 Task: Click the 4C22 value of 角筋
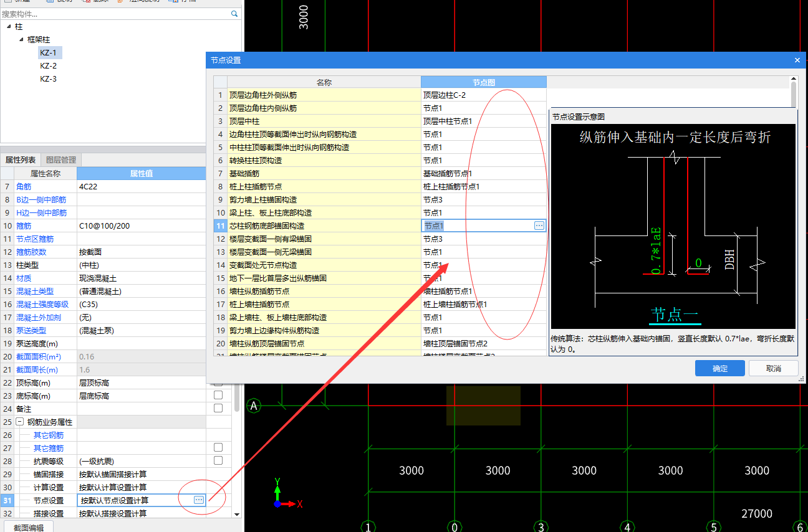88,186
